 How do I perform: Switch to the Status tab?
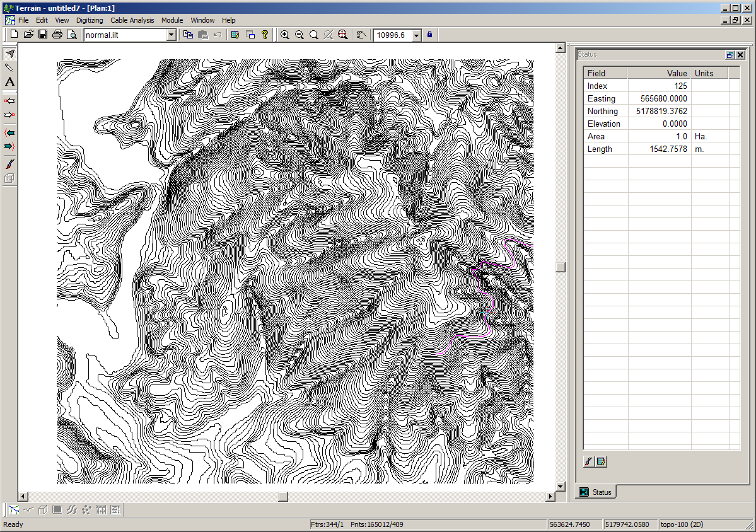(596, 492)
